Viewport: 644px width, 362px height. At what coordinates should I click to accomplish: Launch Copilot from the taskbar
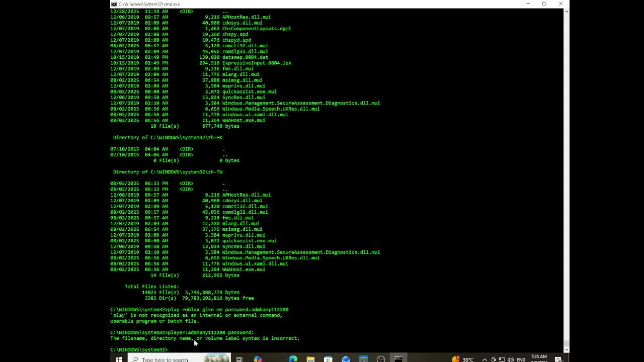[258, 359]
